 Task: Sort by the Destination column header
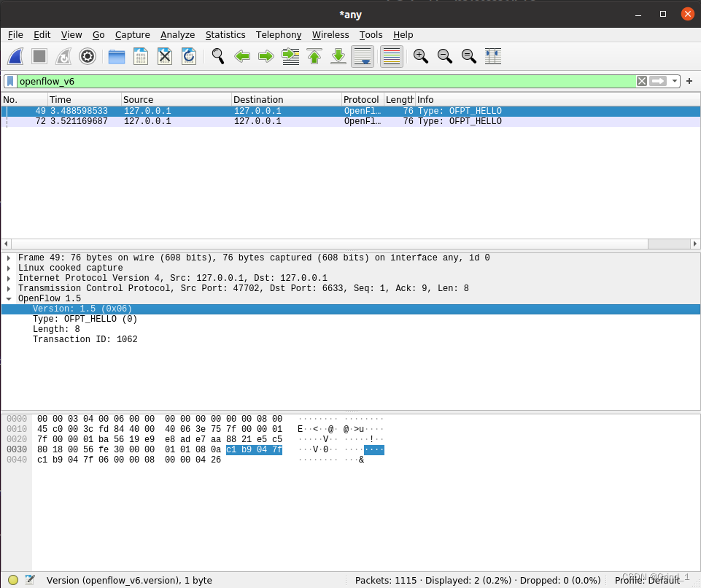tap(287, 99)
